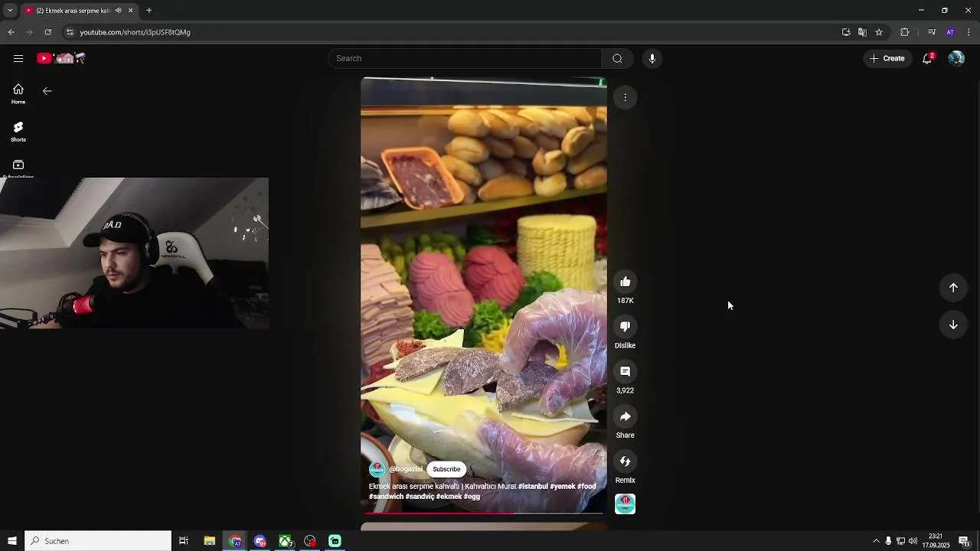The width and height of the screenshot is (980, 551).
Task: Install the app from address bar icon
Action: pos(846,32)
